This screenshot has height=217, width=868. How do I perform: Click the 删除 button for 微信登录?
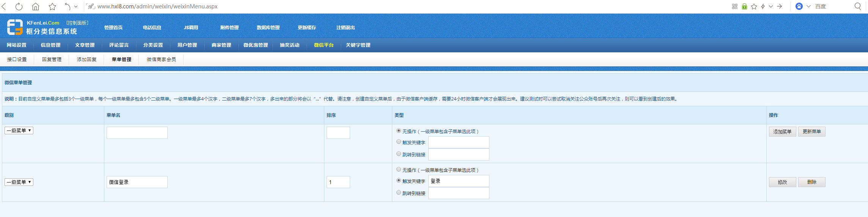coord(811,182)
